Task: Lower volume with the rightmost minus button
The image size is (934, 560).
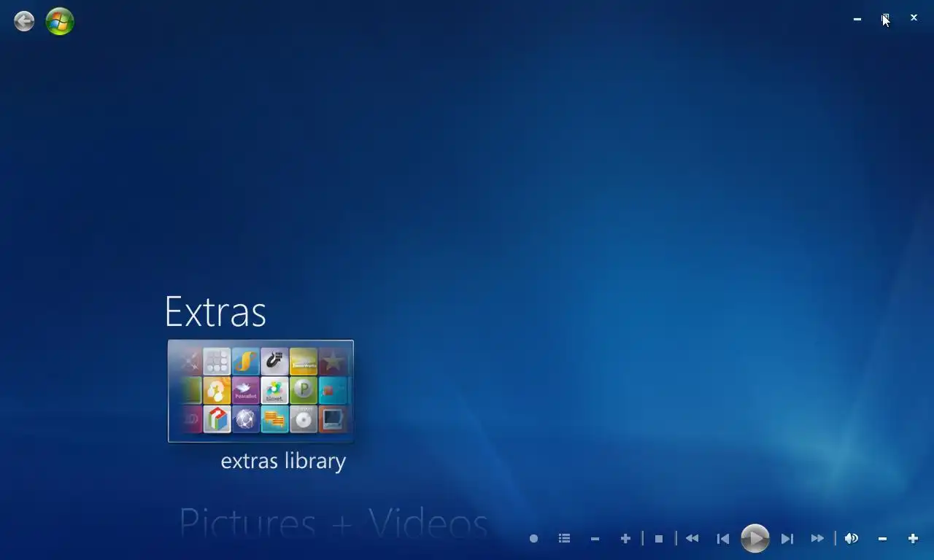Action: click(x=882, y=539)
